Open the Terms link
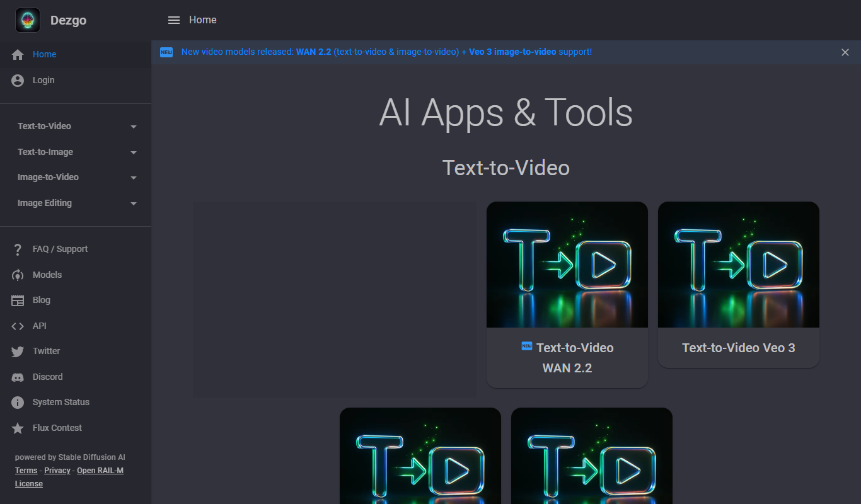861x504 pixels. coord(26,471)
